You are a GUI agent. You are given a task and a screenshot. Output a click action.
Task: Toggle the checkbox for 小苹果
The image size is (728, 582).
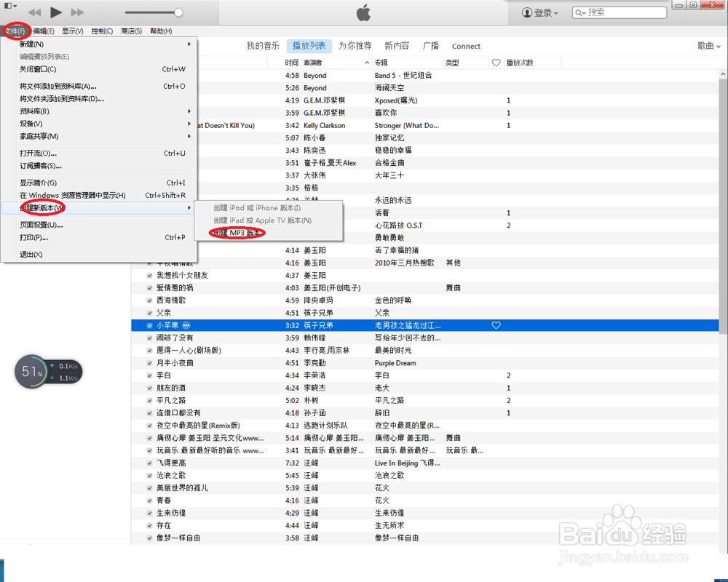(x=149, y=325)
